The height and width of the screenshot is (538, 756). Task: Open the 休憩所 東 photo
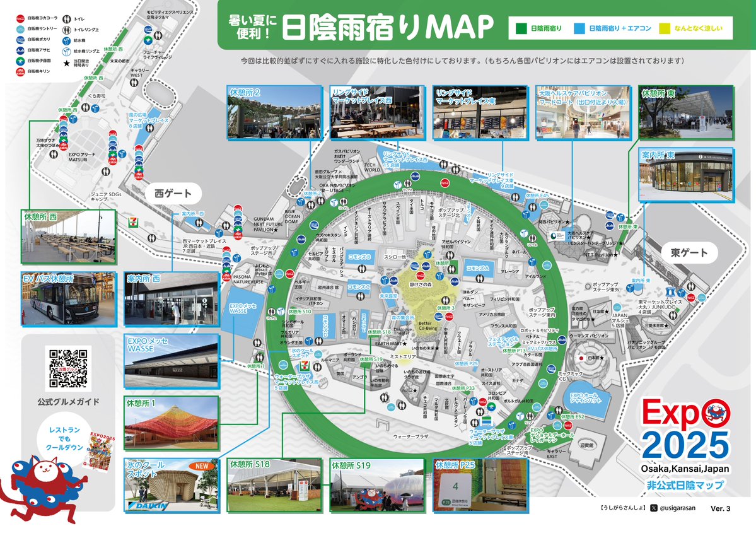point(687,112)
